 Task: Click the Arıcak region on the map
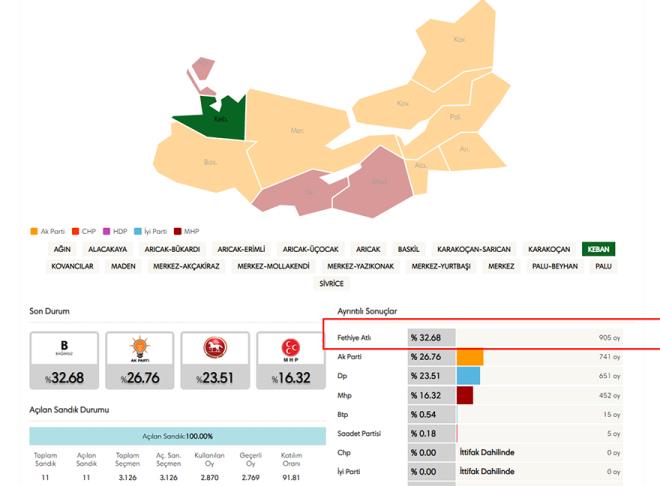coord(465,149)
